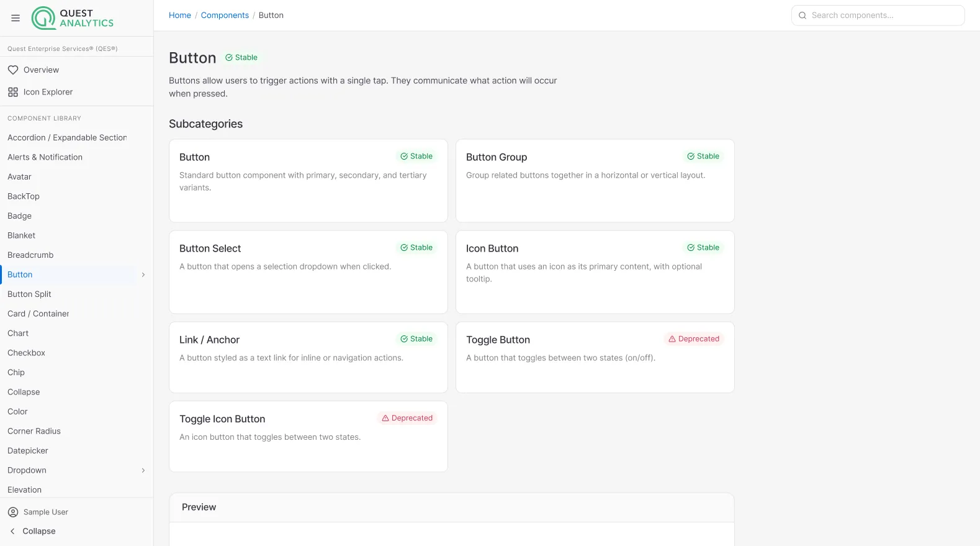Image resolution: width=980 pixels, height=546 pixels.
Task: Click the Stable badge on Button Group card
Action: [x=703, y=157]
